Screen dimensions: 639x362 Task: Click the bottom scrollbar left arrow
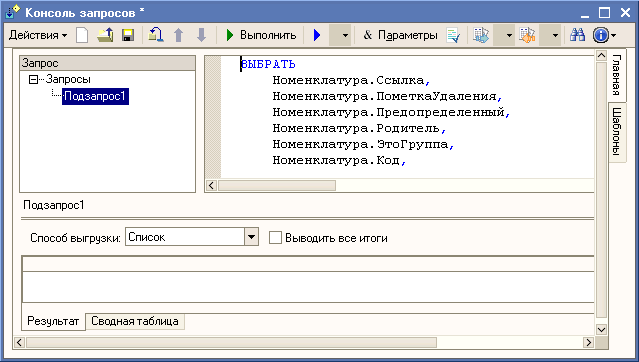(19, 342)
